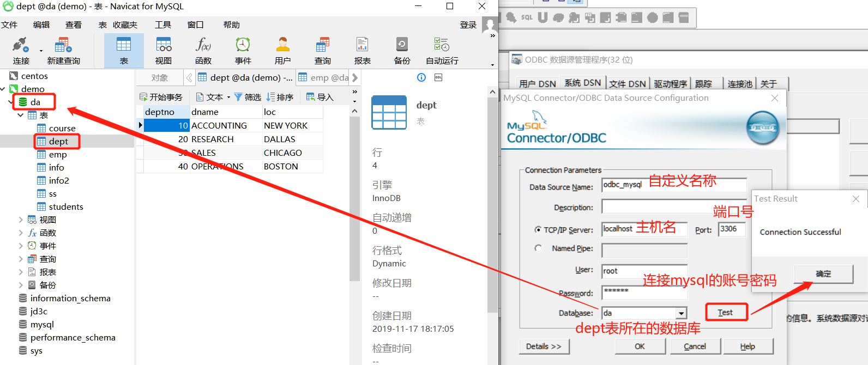This screenshot has height=365, width=868.
Task: Collapse the demo connection node
Action: [x=3, y=89]
